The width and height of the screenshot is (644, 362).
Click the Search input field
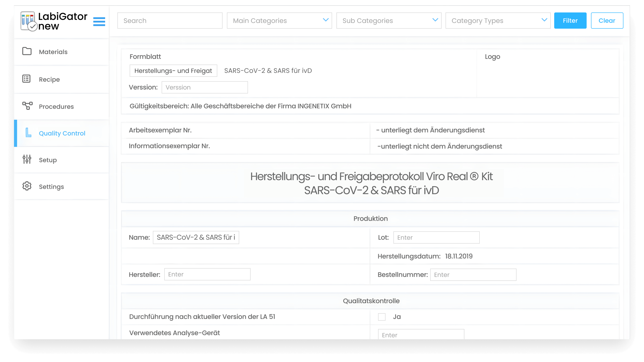click(170, 20)
